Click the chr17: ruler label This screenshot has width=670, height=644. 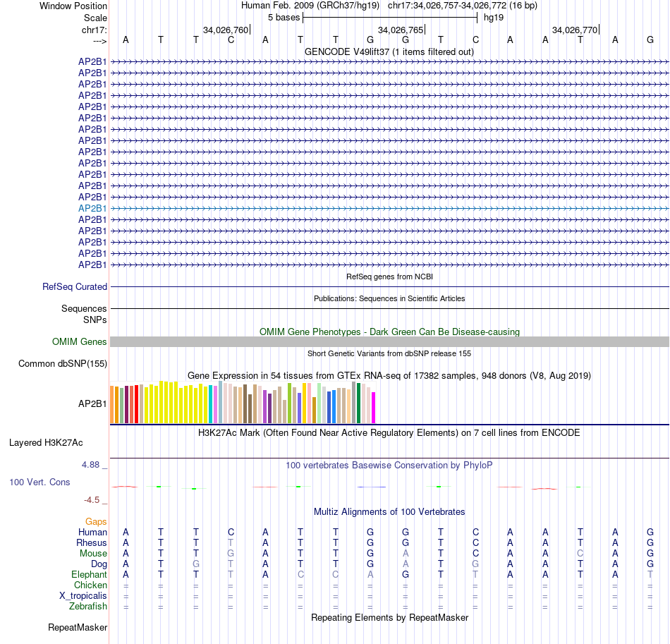point(94,30)
